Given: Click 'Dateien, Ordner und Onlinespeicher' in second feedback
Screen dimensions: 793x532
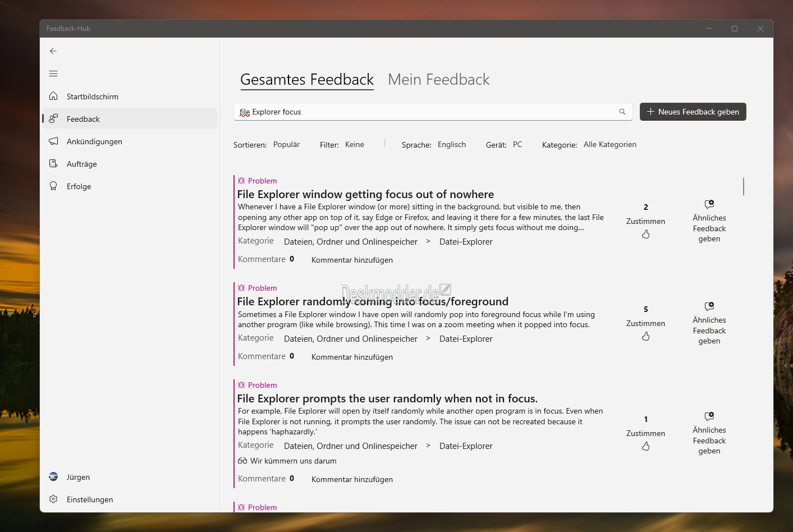Looking at the screenshot, I should pyautogui.click(x=351, y=339).
